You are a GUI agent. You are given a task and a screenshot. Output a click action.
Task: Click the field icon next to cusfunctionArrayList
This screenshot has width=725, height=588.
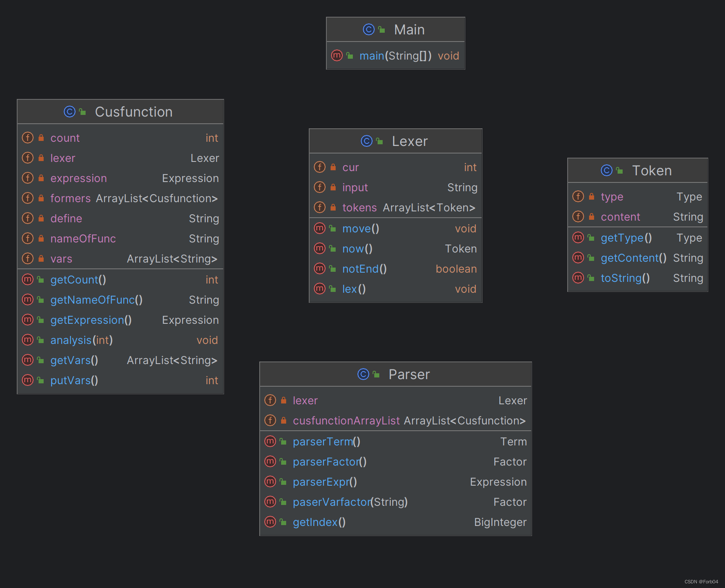(x=270, y=420)
